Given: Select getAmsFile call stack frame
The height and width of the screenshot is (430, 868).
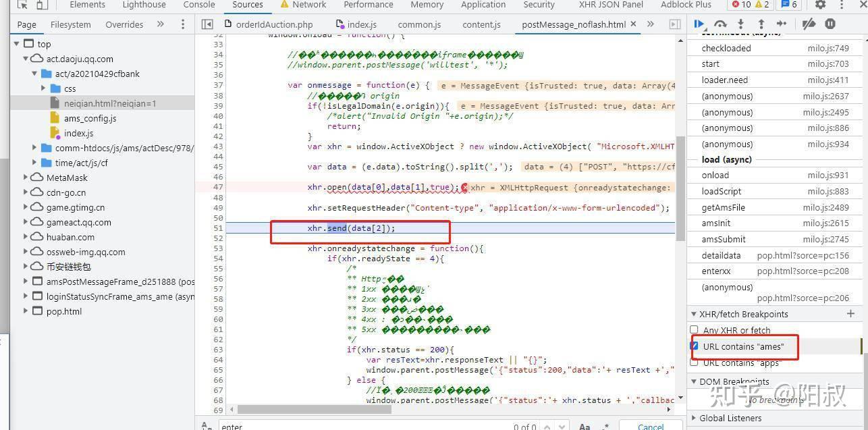Looking at the screenshot, I should 775,207.
